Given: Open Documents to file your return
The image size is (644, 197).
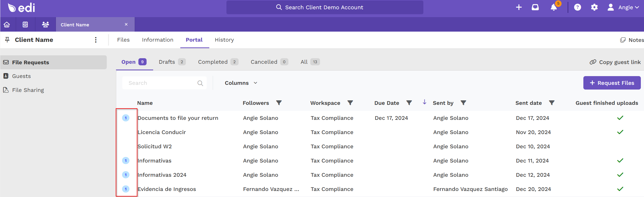Looking at the screenshot, I should click(x=178, y=118).
